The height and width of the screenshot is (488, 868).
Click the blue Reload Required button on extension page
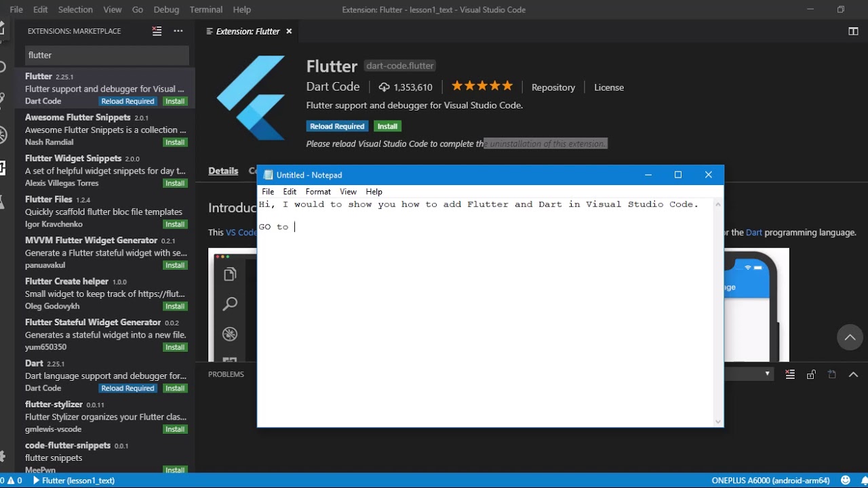pyautogui.click(x=337, y=126)
